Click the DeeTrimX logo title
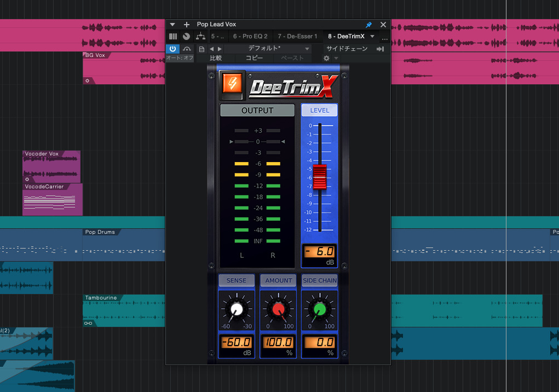Image resolution: width=559 pixels, height=392 pixels. (x=293, y=87)
